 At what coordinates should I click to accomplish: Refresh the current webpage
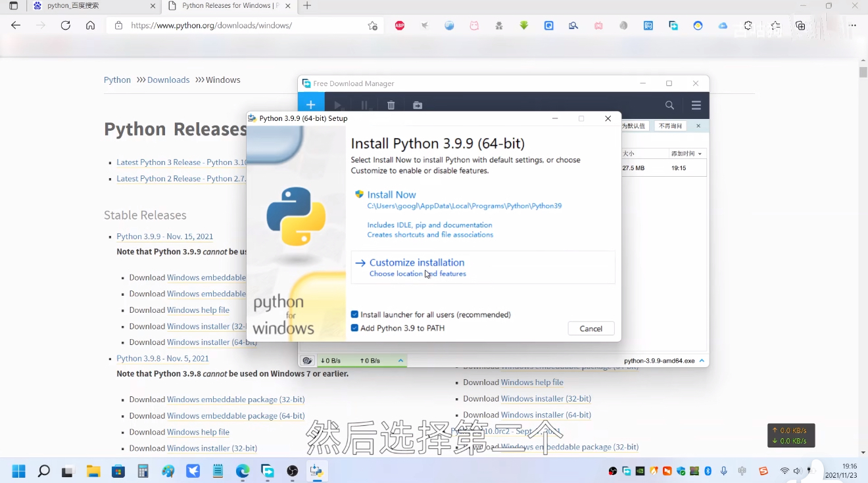(x=65, y=25)
